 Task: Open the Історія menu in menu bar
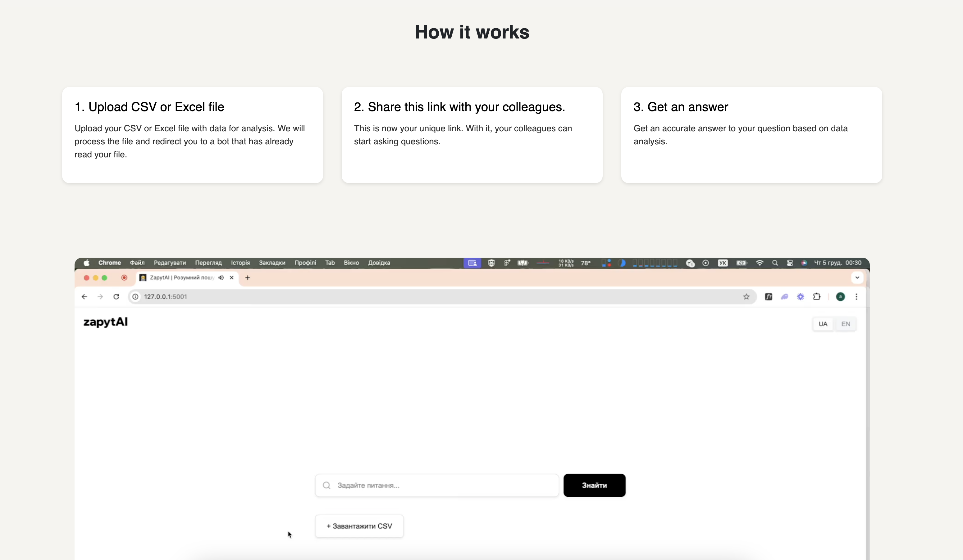coord(240,263)
